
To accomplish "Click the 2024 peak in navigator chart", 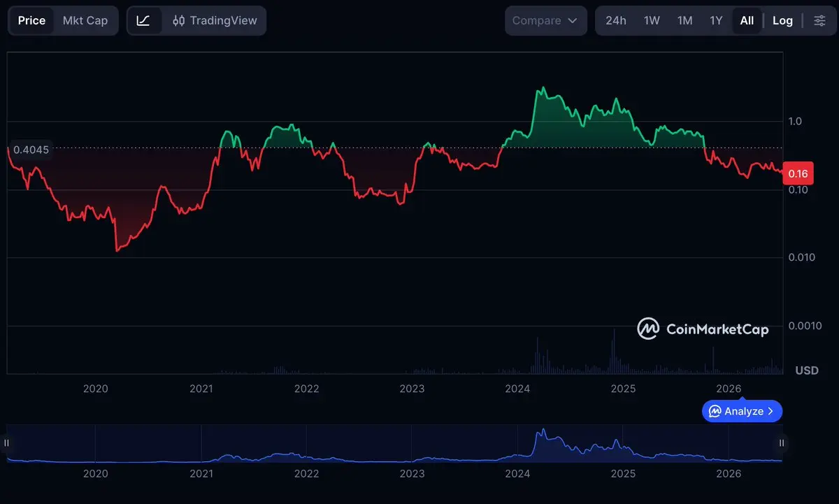I will click(x=543, y=431).
